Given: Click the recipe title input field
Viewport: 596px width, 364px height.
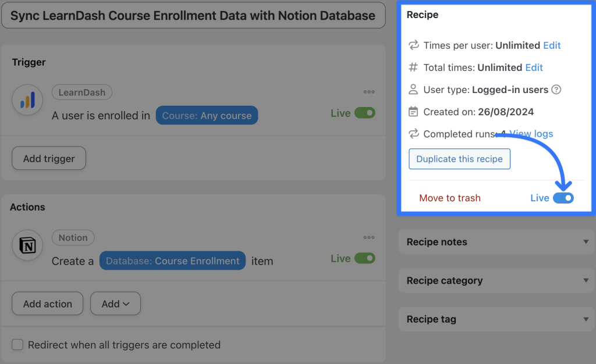Looking at the screenshot, I should click(193, 16).
